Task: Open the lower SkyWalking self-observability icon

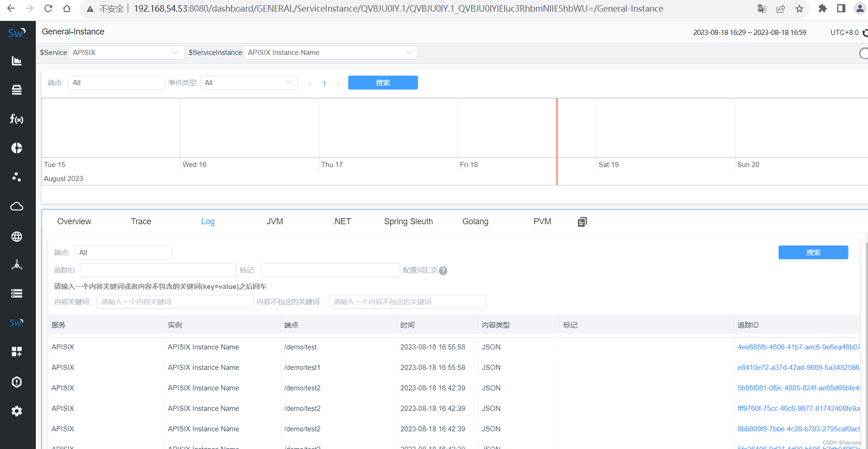Action: (x=17, y=322)
